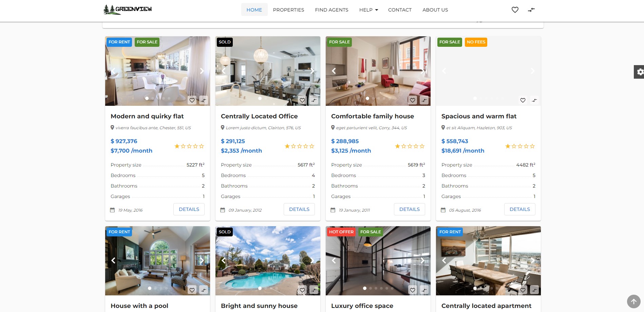Image resolution: width=644 pixels, height=312 pixels.
Task: Open compare arrows icon in header
Action: 531,10
